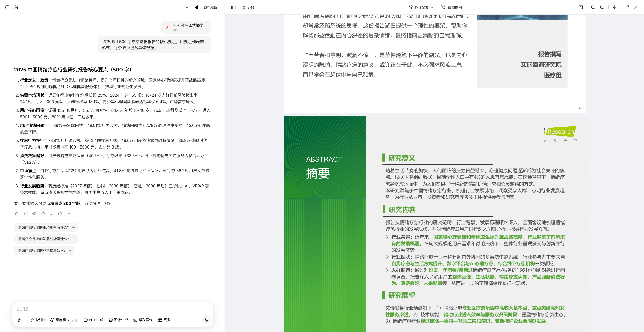The width and height of the screenshot is (644, 332).
Task: Activate the microphone voice input icon
Action: pos(206,320)
